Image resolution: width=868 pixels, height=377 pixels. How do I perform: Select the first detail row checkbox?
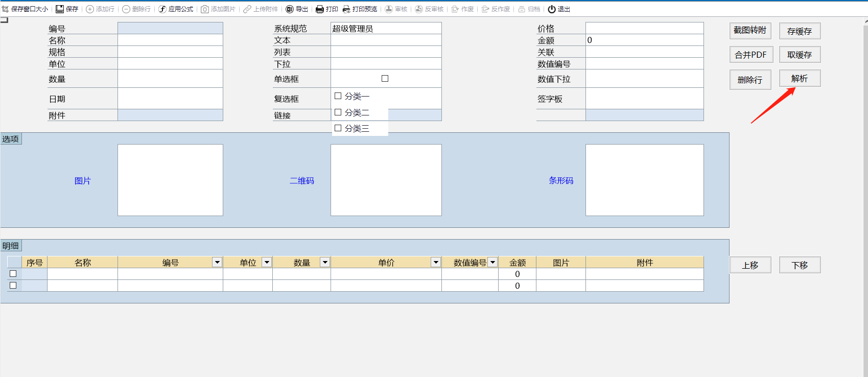[13, 274]
